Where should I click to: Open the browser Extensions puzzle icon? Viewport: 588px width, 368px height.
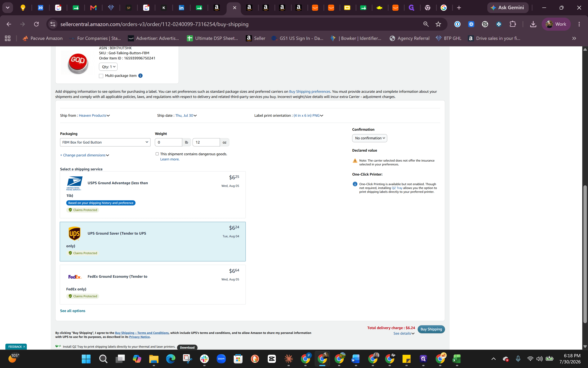(x=512, y=24)
